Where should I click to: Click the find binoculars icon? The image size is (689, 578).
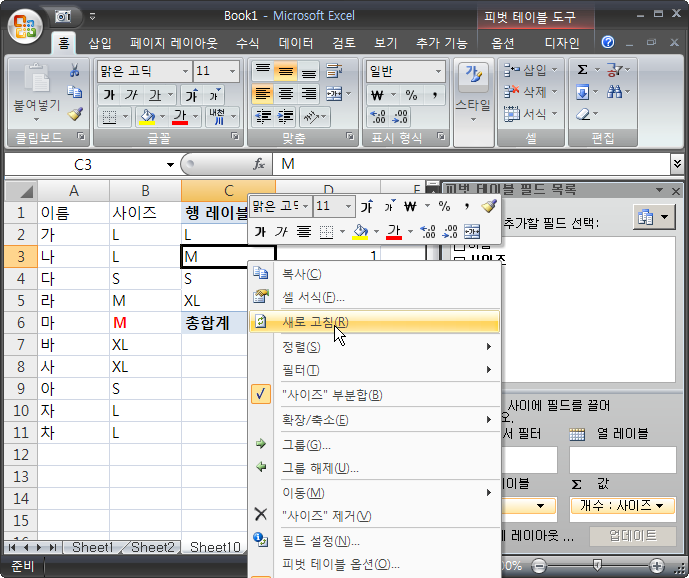[x=614, y=91]
